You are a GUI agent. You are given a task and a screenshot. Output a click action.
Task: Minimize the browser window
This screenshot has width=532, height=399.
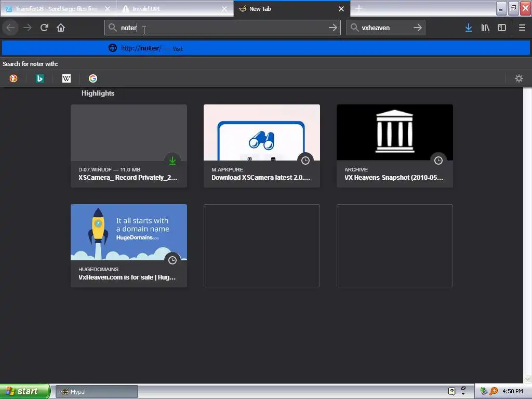[501, 8]
